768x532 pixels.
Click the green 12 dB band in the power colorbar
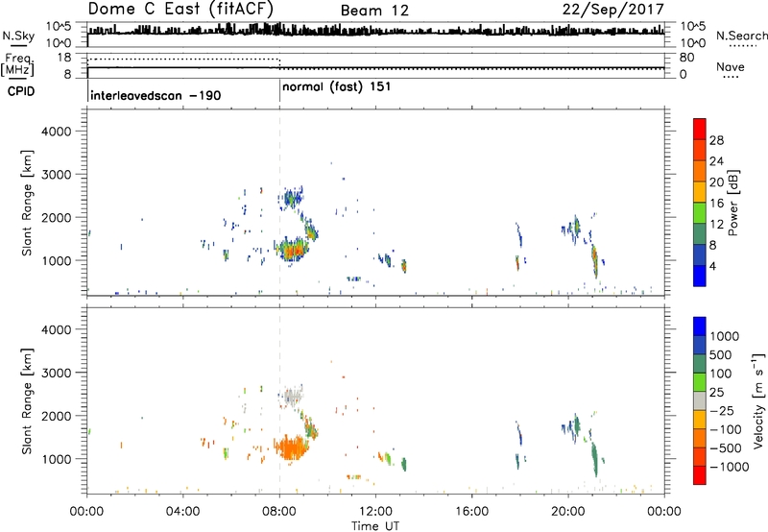point(700,213)
